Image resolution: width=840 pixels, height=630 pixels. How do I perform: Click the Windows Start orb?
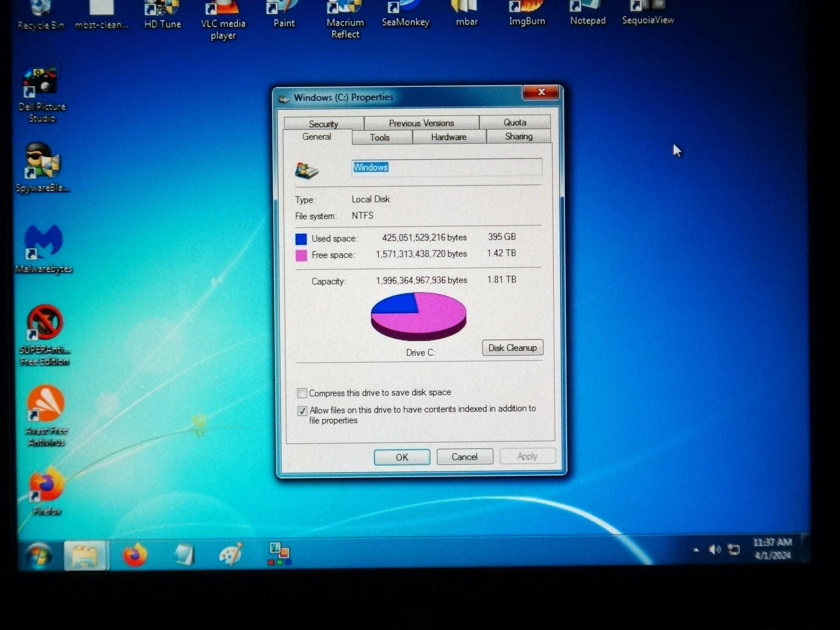[x=38, y=556]
